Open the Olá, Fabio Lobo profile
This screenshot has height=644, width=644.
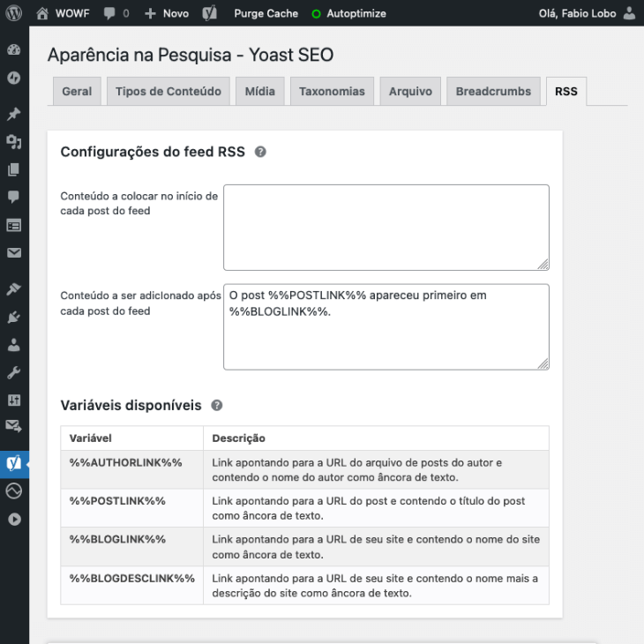577,13
